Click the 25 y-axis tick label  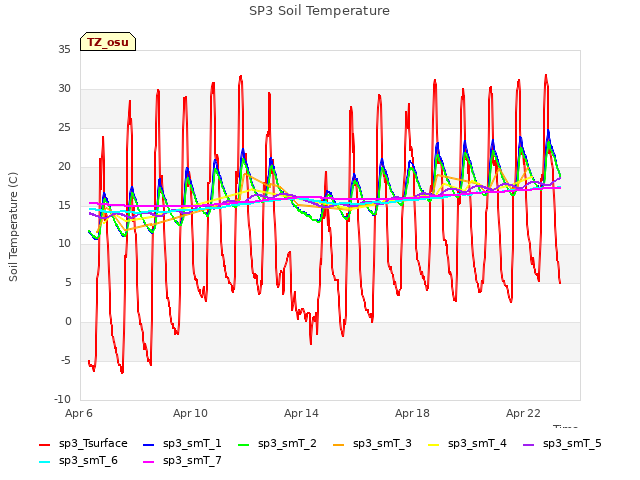pyautogui.click(x=64, y=128)
